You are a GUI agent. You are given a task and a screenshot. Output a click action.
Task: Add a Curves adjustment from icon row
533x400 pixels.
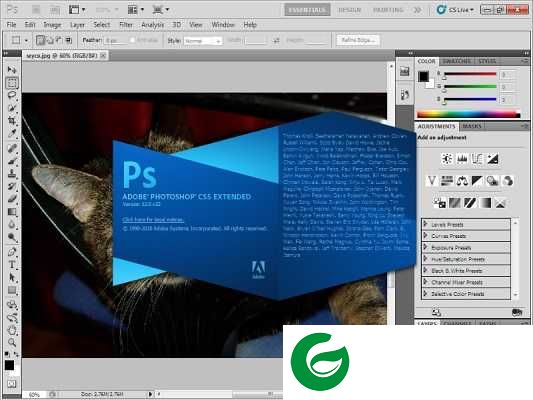coord(477,159)
